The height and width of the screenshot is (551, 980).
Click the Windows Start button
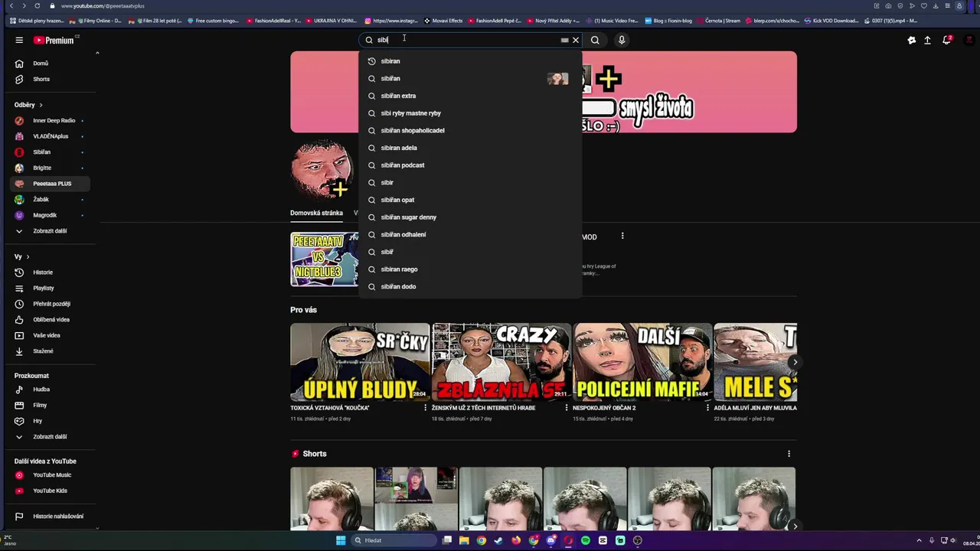341,540
